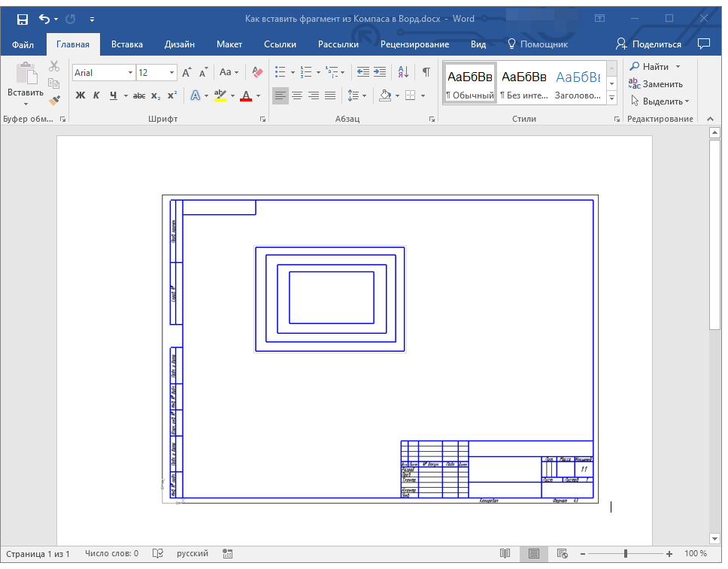
Task: Open the font size dropdown
Action: point(172,73)
